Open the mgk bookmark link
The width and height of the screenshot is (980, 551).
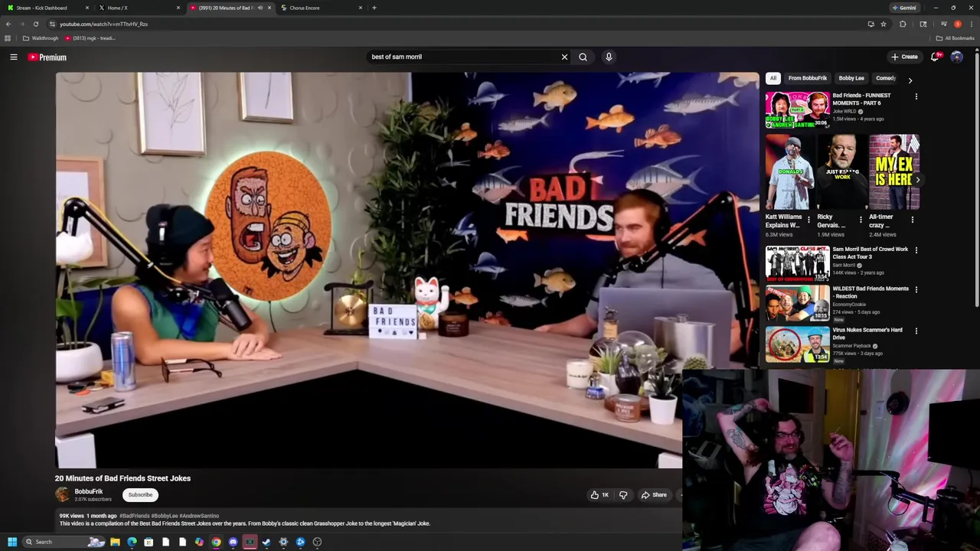pos(90,38)
